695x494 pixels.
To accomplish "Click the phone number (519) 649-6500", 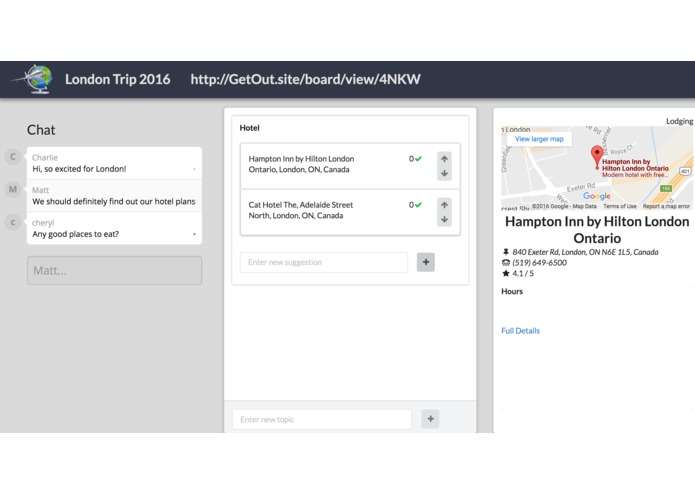I will [539, 263].
